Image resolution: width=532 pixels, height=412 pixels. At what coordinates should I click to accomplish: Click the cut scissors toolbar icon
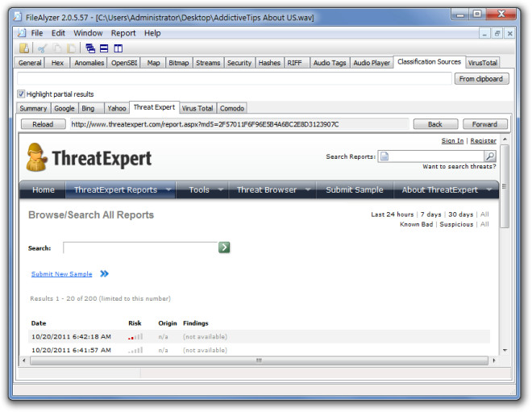point(43,48)
